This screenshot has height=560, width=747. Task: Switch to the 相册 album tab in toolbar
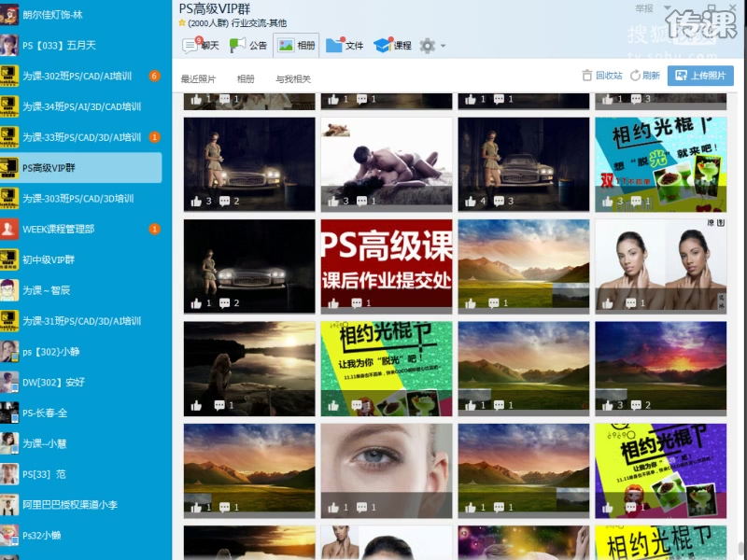tap(296, 45)
